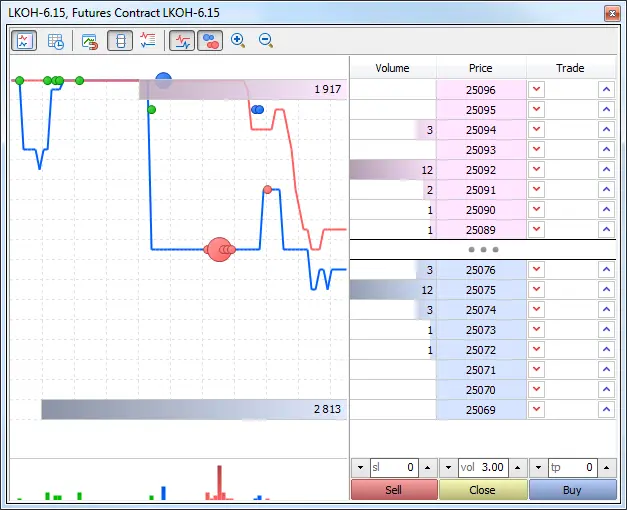627x510 pixels.
Task: Click the sl stop loss input field
Action: [392, 468]
